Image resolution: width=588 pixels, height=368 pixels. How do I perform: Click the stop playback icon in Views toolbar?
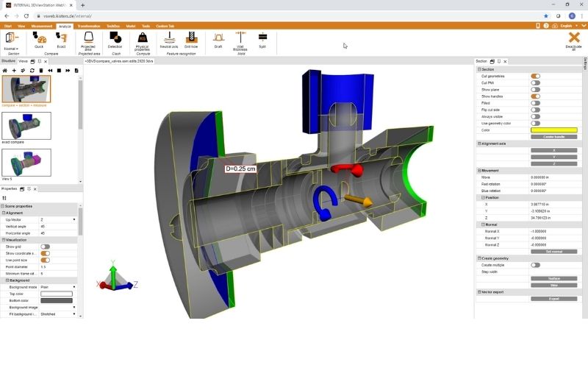(59, 71)
